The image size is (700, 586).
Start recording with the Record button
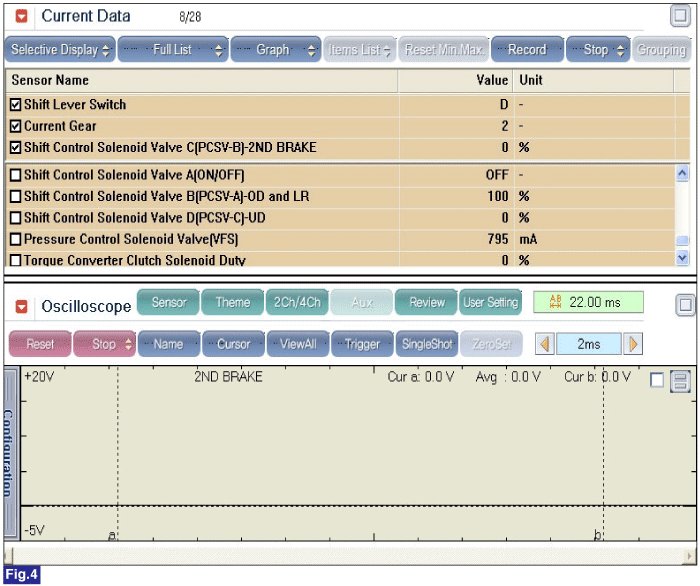pyautogui.click(x=527, y=50)
